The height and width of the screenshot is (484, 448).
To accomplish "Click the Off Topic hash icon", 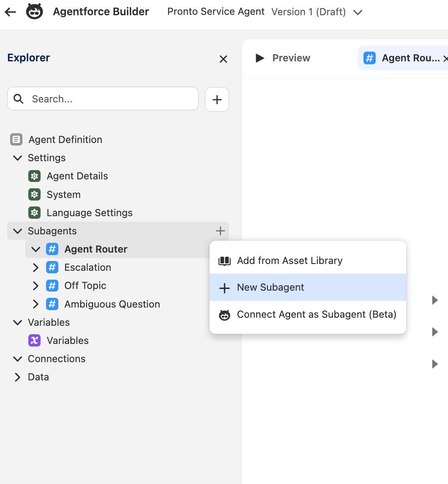I will pyautogui.click(x=52, y=286).
